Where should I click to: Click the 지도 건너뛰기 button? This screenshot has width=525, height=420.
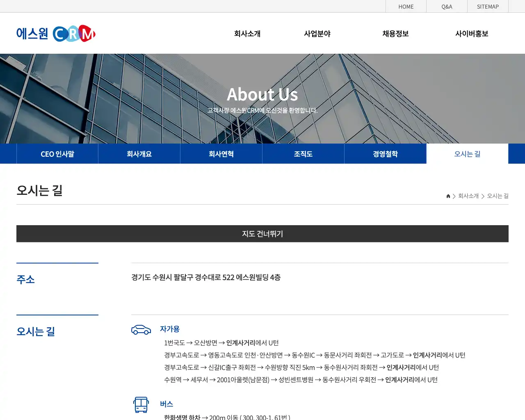tap(262, 234)
